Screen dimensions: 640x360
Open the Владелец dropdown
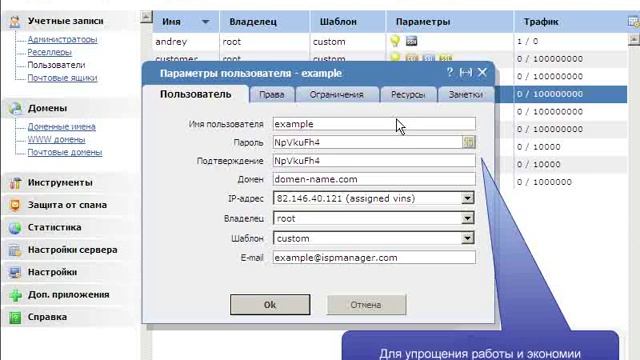467,218
